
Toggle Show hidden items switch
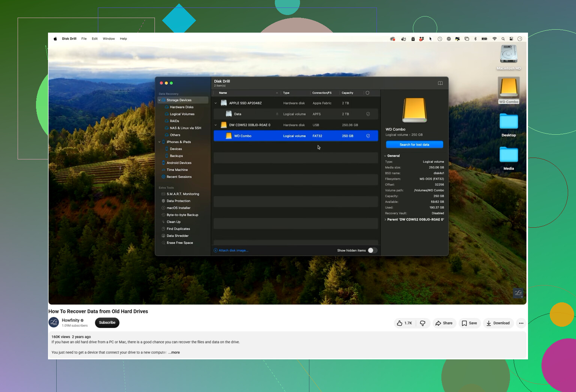point(372,251)
